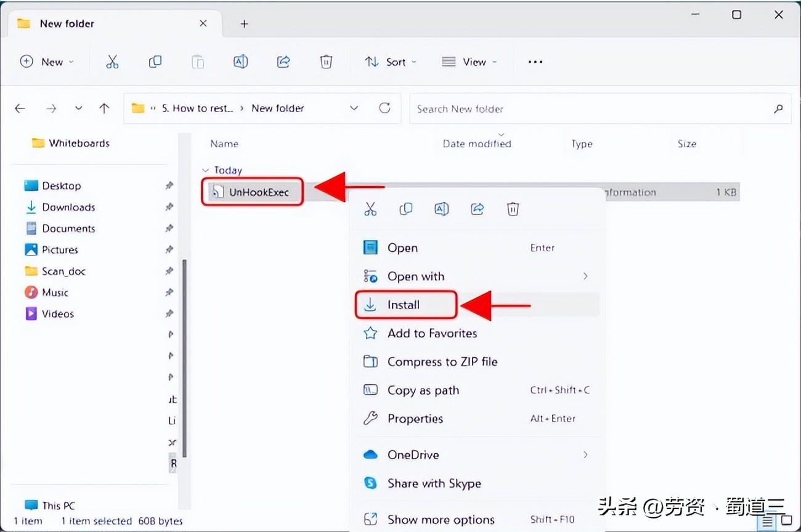The height and width of the screenshot is (532, 801).
Task: Open the View layout dropdown
Action: pos(470,62)
